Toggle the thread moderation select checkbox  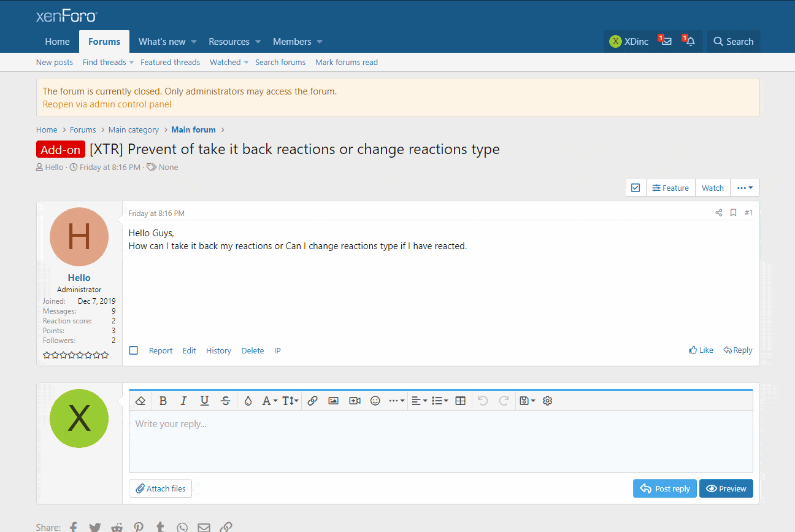(x=636, y=188)
